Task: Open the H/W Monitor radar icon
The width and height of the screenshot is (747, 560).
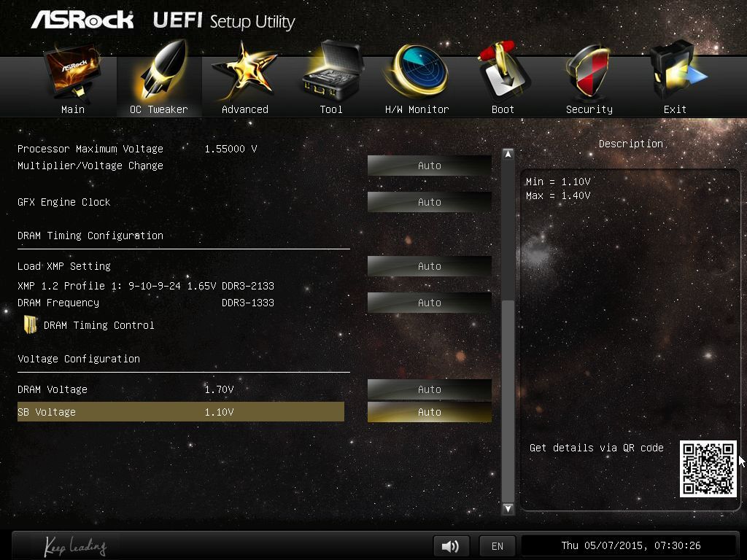Action: (x=418, y=71)
